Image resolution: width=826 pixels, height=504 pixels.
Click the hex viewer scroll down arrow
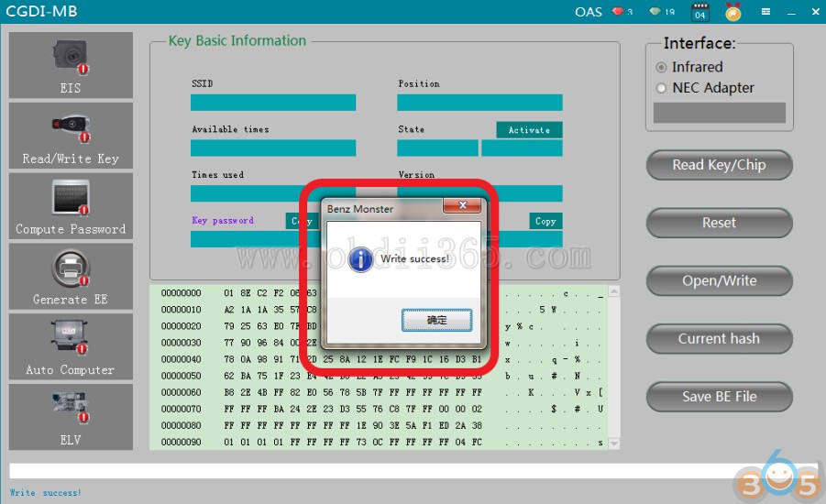tap(613, 444)
